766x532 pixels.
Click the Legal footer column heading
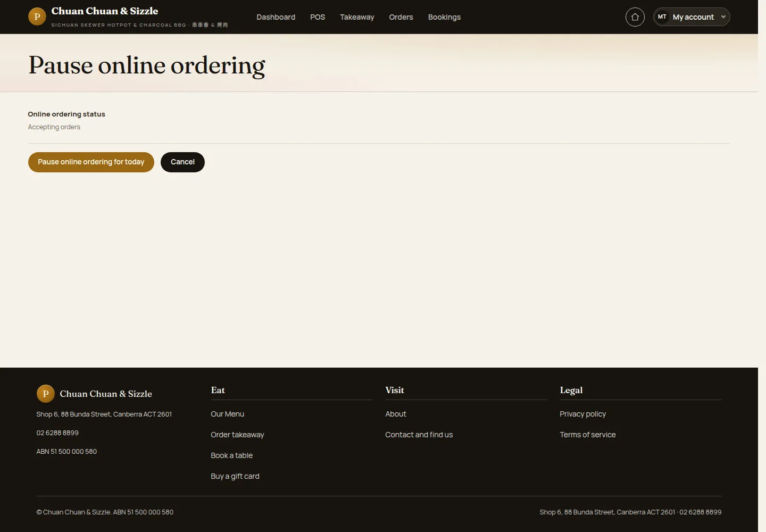pos(571,390)
